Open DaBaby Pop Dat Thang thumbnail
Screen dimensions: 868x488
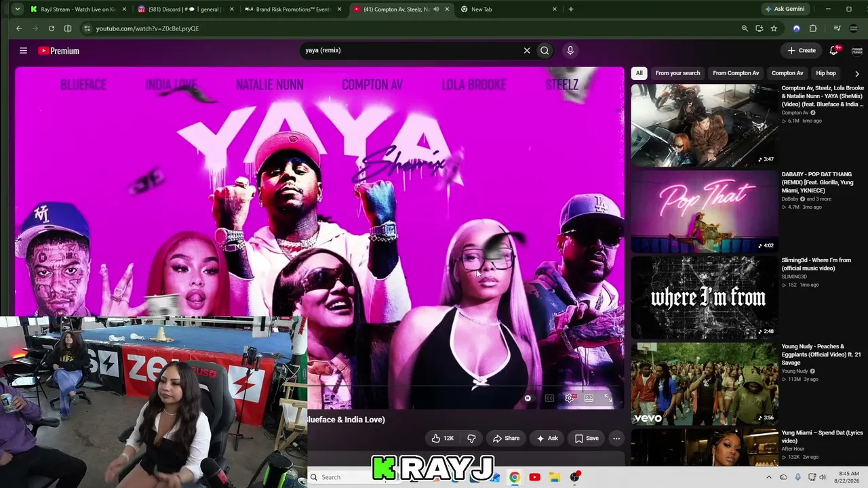point(705,211)
